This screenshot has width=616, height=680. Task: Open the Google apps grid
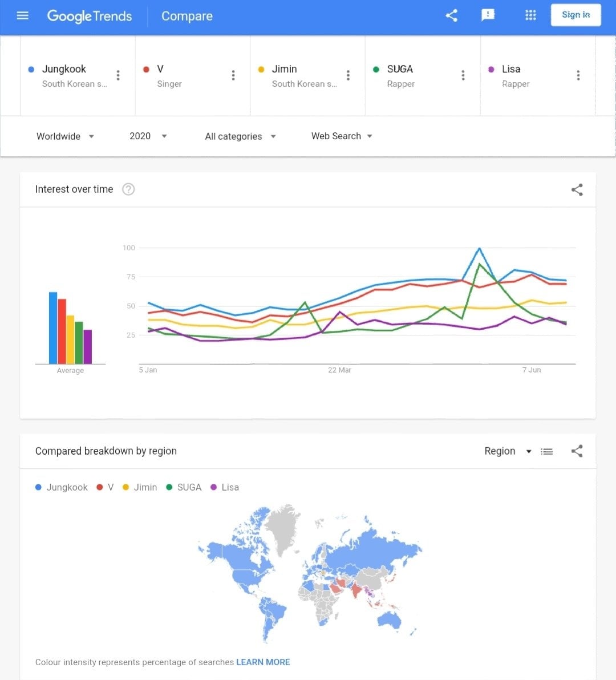point(530,15)
